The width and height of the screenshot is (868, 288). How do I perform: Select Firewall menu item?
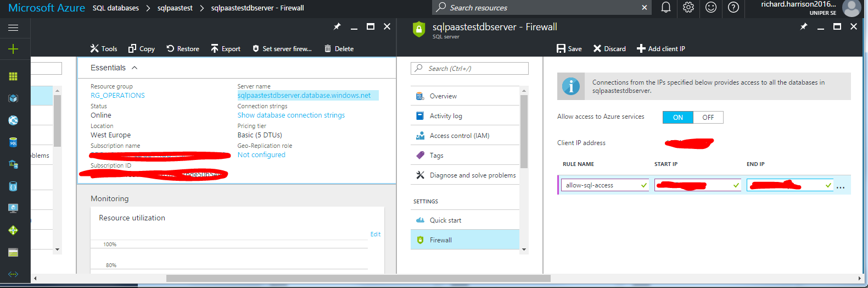[x=464, y=240]
